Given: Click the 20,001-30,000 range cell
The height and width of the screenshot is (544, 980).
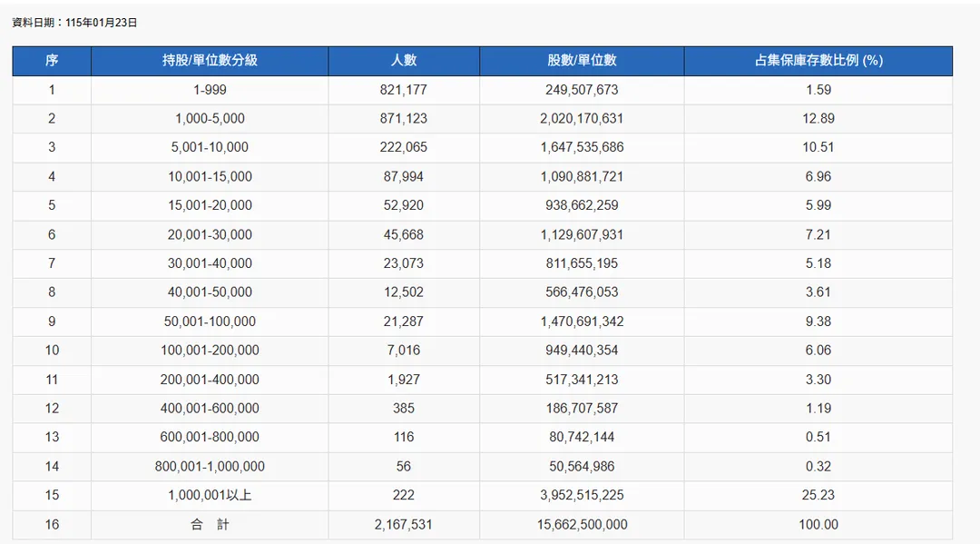Looking at the screenshot, I should click(x=210, y=235).
